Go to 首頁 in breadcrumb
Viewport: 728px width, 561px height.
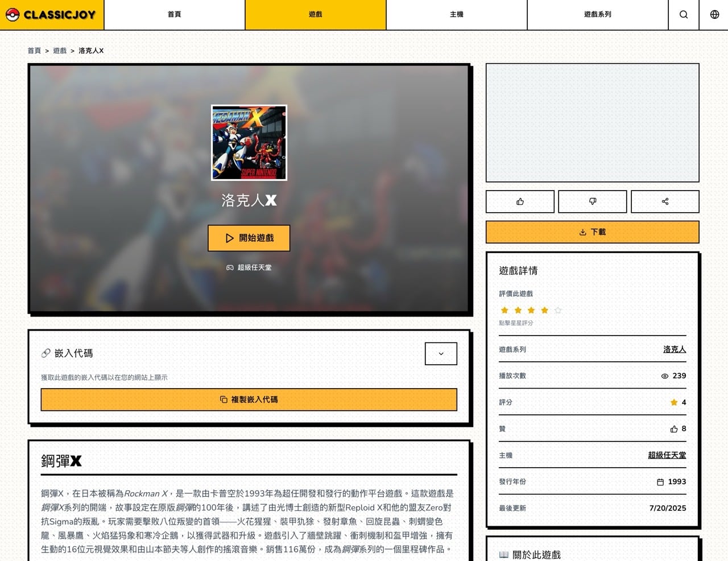point(34,51)
